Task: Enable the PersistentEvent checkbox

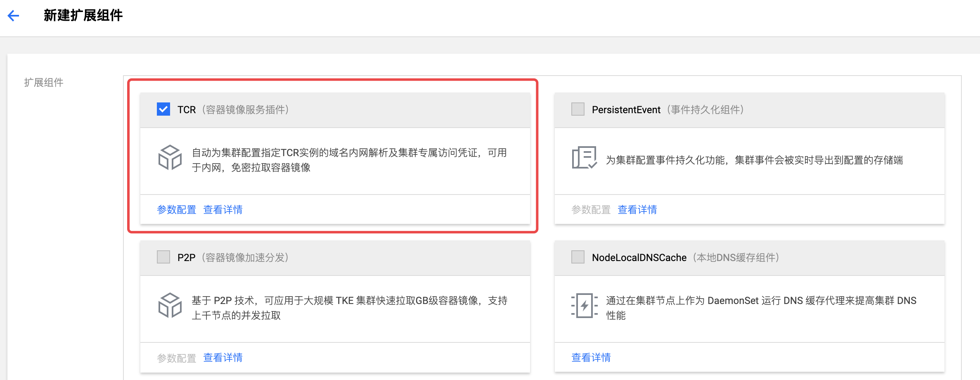Action: (578, 109)
